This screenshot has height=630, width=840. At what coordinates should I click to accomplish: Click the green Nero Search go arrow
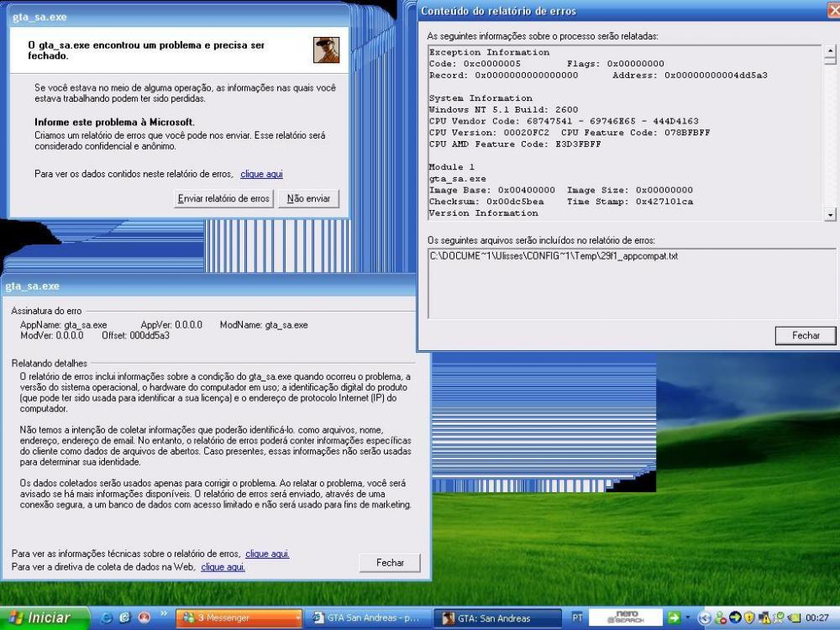click(673, 618)
